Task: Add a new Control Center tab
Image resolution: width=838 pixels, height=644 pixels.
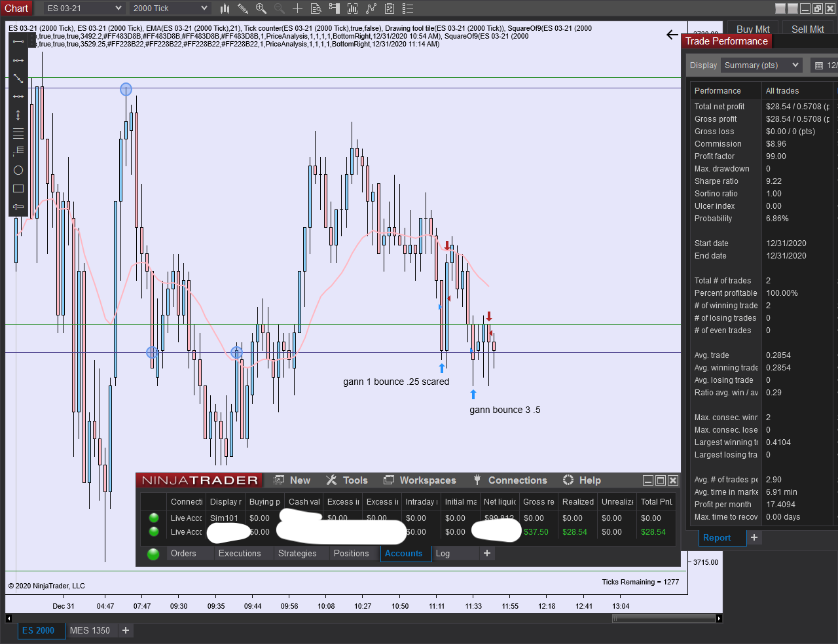Action: click(x=487, y=554)
